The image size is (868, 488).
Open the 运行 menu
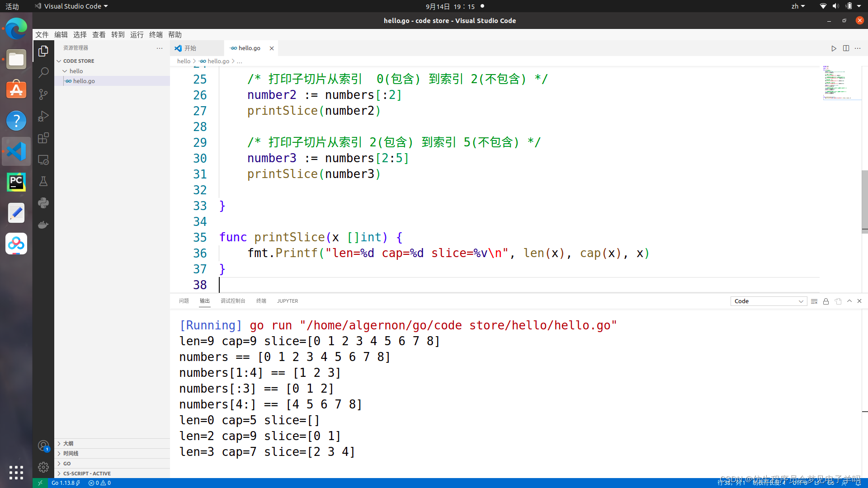coord(137,35)
